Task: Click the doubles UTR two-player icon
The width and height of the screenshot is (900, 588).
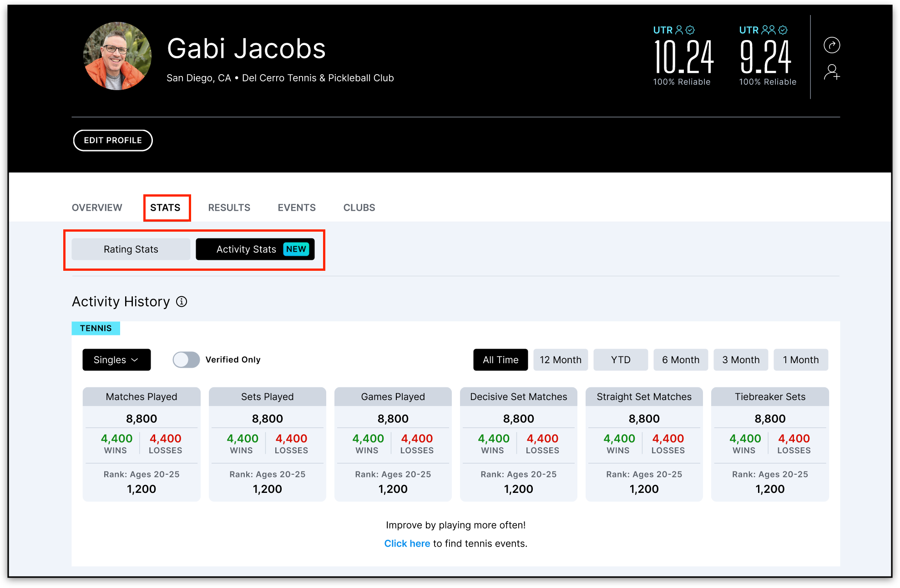Action: click(768, 30)
